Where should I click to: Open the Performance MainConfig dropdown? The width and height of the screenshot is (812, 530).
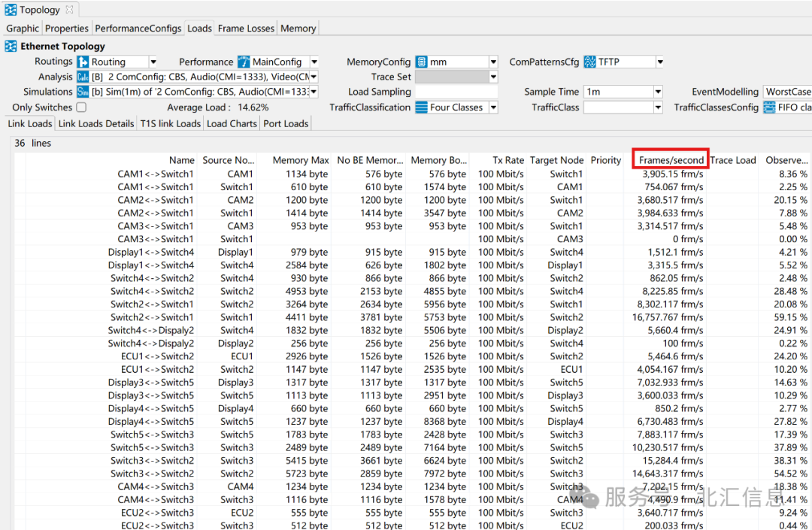314,62
